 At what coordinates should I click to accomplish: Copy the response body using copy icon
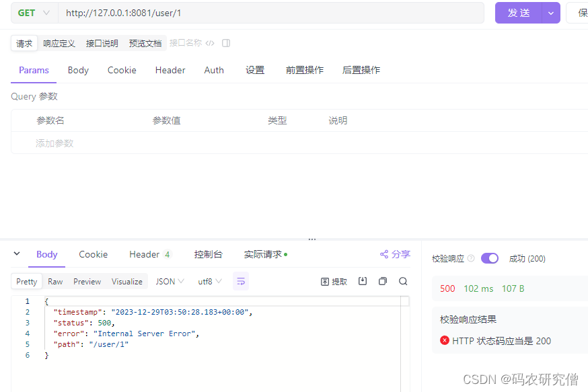tap(382, 282)
